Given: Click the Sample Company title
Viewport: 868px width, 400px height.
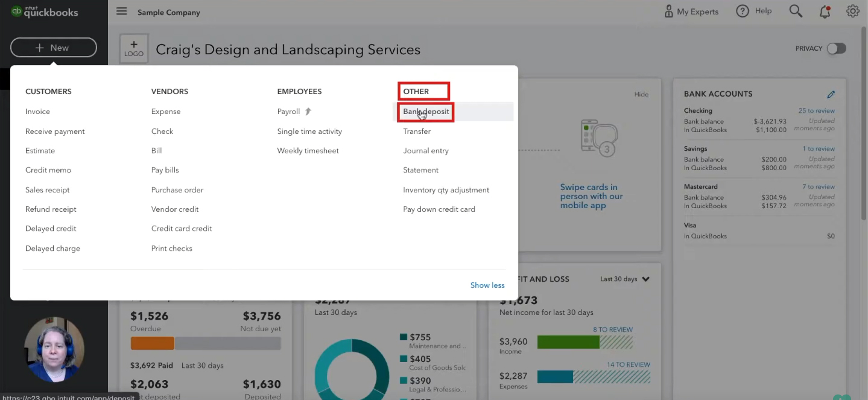Looking at the screenshot, I should [x=168, y=12].
